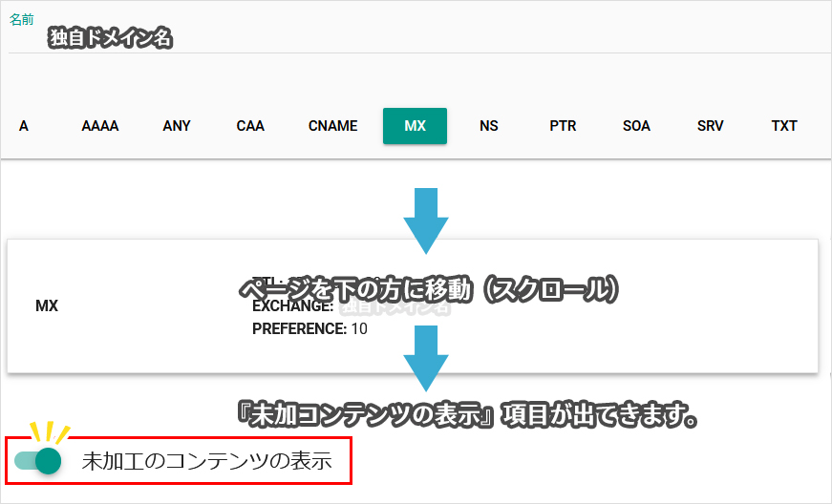Click the PREFERENCE: 10 value
Image resolution: width=832 pixels, height=504 pixels.
tap(309, 329)
